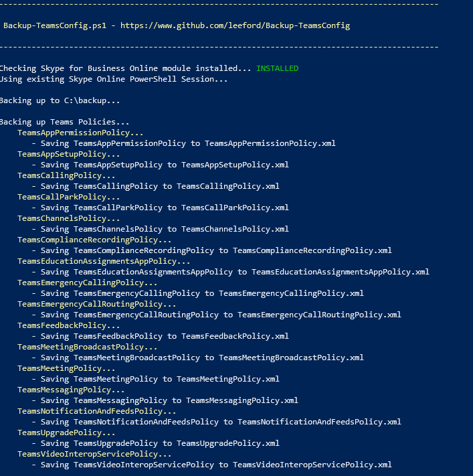This screenshot has width=473, height=476.
Task: Select 'Using existing Skype Online PowerShell Session...' line
Action: [114, 79]
